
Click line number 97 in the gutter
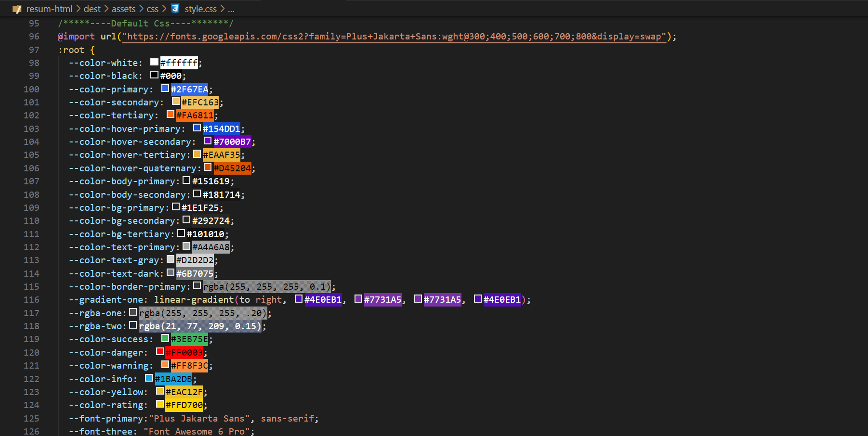(34, 50)
